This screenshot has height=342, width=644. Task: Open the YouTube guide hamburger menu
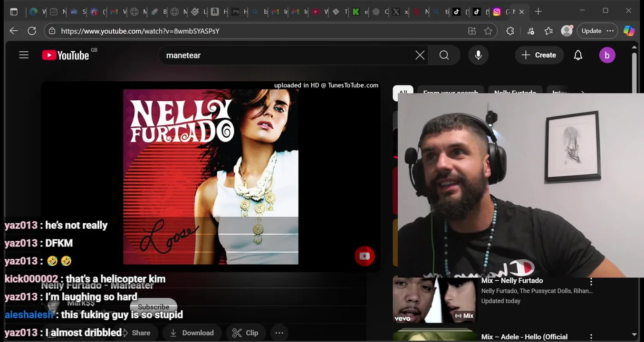tap(24, 55)
